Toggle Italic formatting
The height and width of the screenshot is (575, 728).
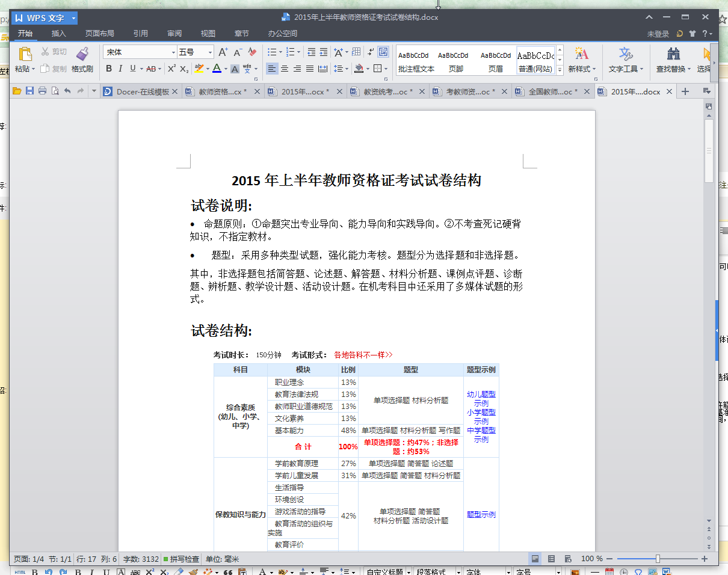pyautogui.click(x=120, y=69)
